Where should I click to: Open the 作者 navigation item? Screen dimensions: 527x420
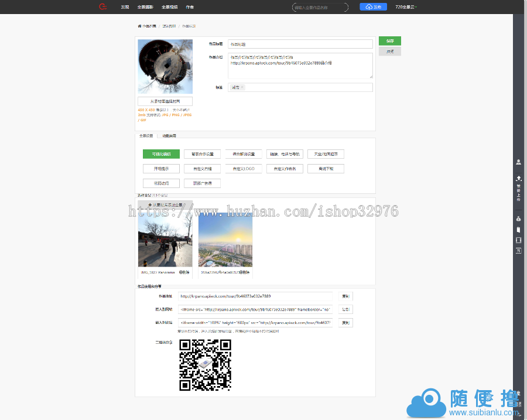point(190,7)
